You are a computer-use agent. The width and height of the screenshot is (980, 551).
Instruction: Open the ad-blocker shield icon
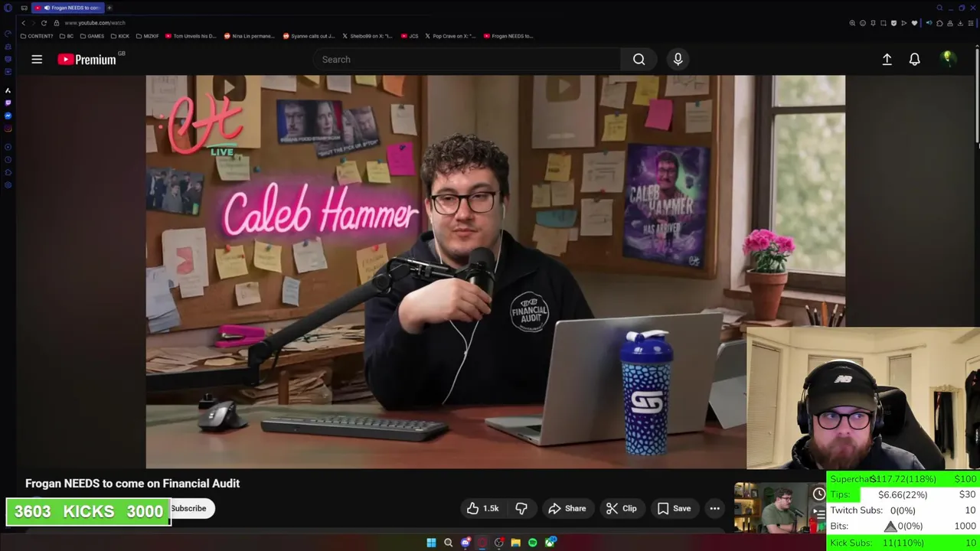point(893,23)
